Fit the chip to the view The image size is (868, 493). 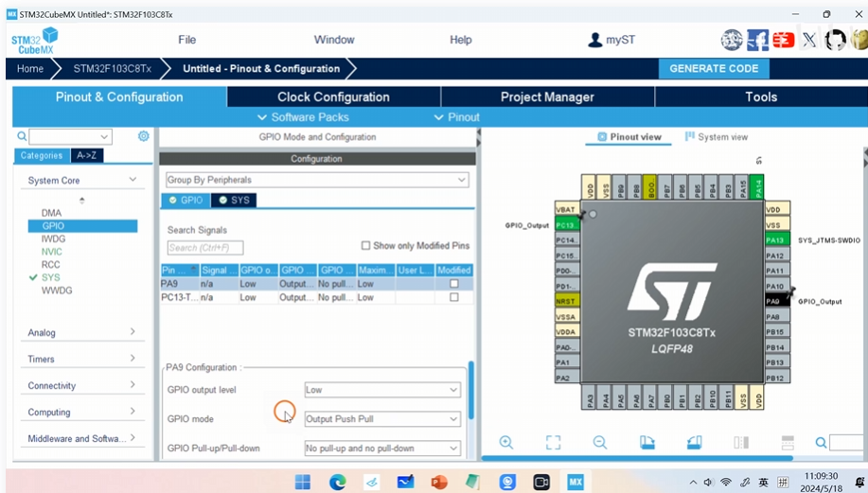click(x=553, y=442)
